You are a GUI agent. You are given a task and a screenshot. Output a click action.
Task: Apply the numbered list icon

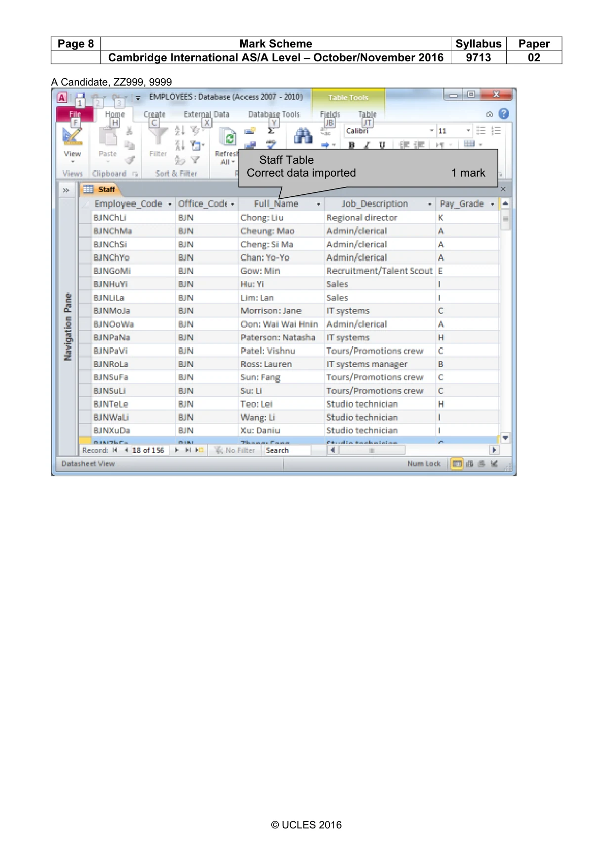[x=496, y=131]
